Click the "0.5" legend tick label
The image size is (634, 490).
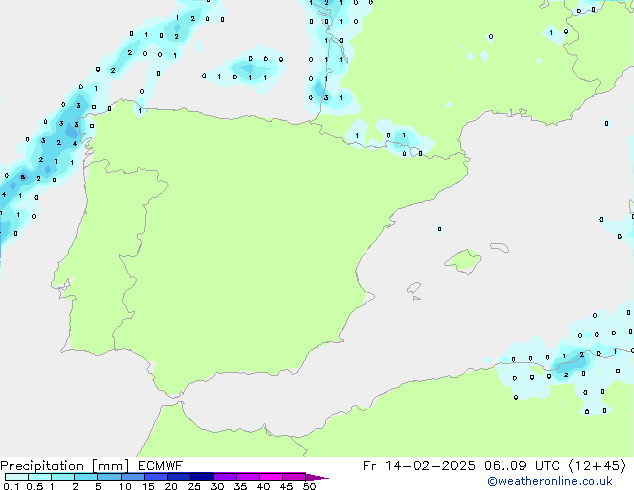tap(34, 486)
